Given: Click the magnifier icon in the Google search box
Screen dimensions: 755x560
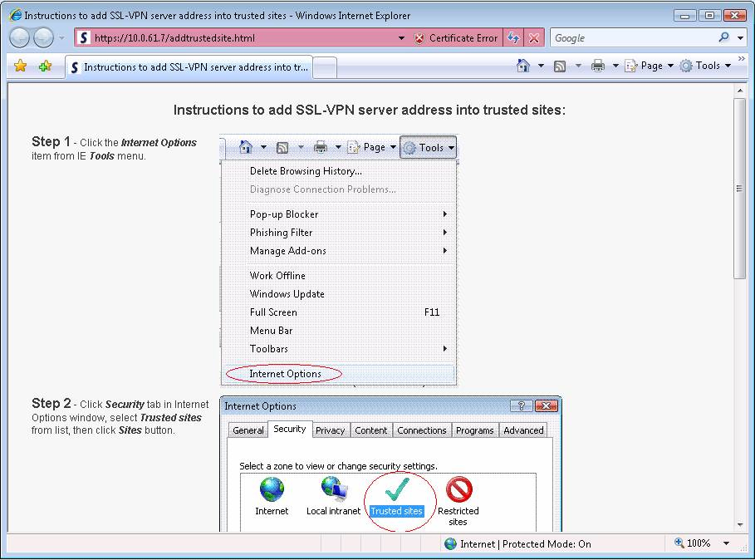Looking at the screenshot, I should coord(724,38).
